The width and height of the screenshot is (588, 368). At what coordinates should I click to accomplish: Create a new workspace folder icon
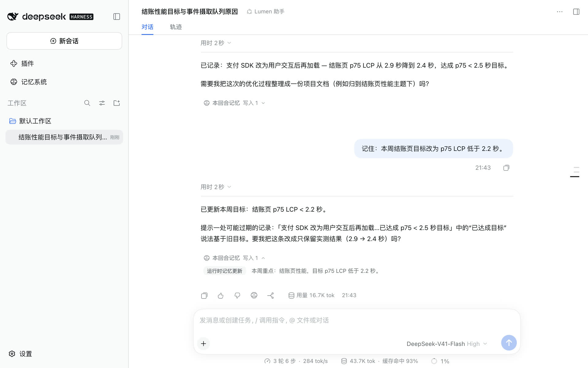point(117,103)
